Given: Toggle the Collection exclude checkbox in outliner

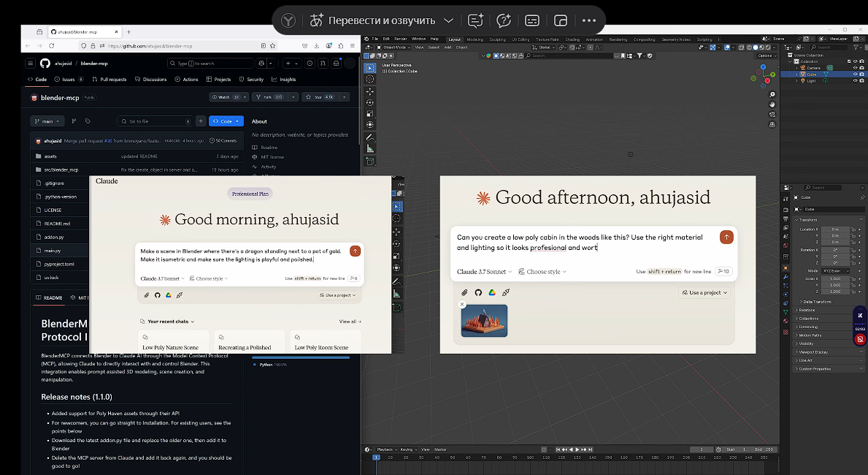Looking at the screenshot, I should click(x=848, y=61).
